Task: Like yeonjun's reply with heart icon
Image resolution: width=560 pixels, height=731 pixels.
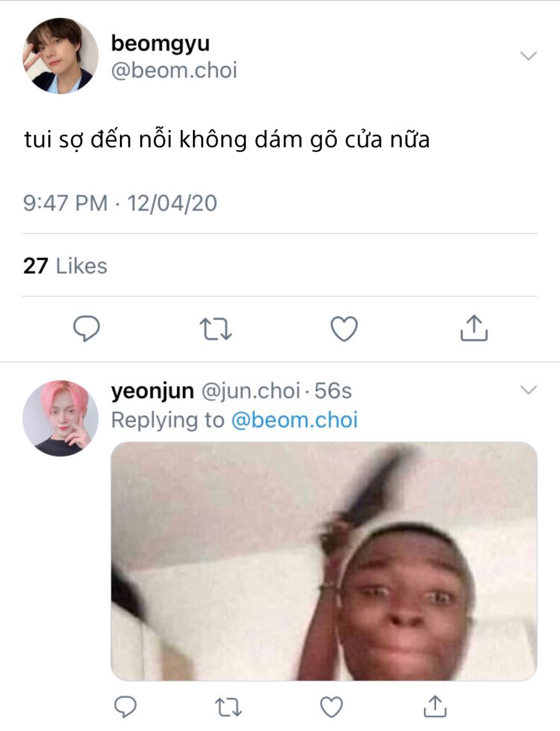Action: coord(331,707)
